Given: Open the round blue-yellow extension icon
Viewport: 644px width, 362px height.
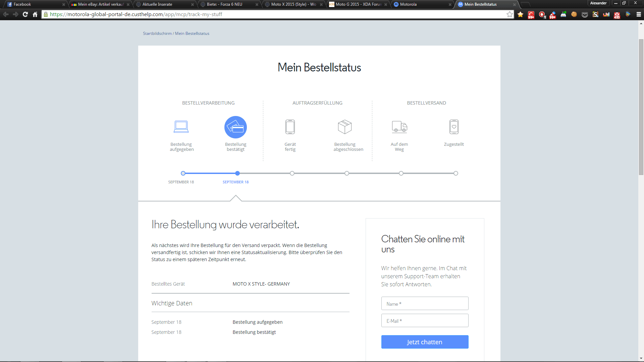Looking at the screenshot, I should [628, 14].
